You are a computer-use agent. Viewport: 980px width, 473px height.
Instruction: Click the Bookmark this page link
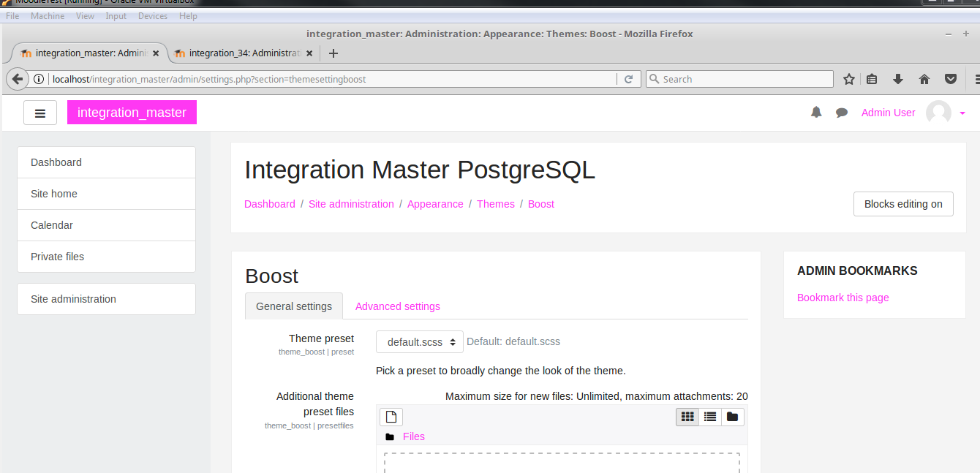click(x=843, y=298)
